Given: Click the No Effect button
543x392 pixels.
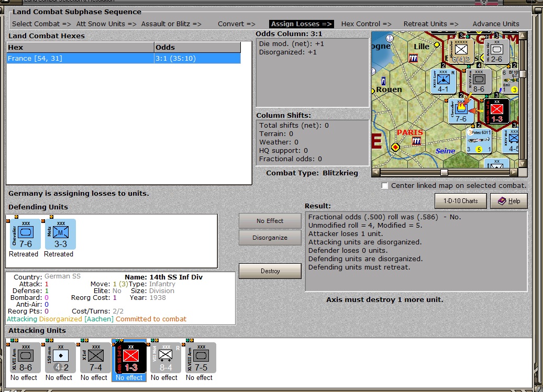Looking at the screenshot, I should (x=270, y=221).
